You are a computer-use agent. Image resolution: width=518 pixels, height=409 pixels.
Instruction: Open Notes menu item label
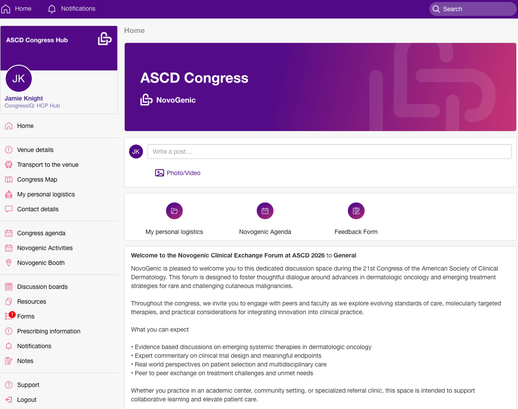[25, 361]
